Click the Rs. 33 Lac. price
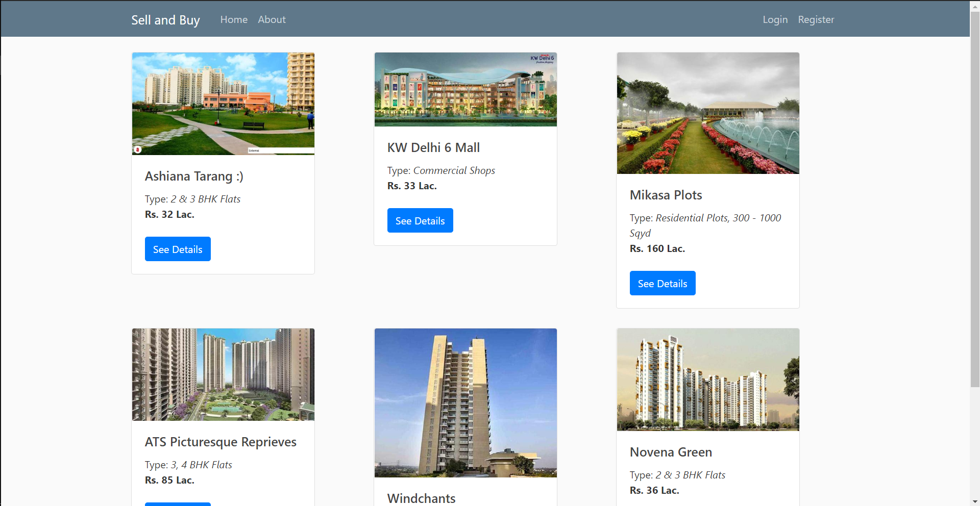Screen dimensions: 980x506 [x=412, y=186]
